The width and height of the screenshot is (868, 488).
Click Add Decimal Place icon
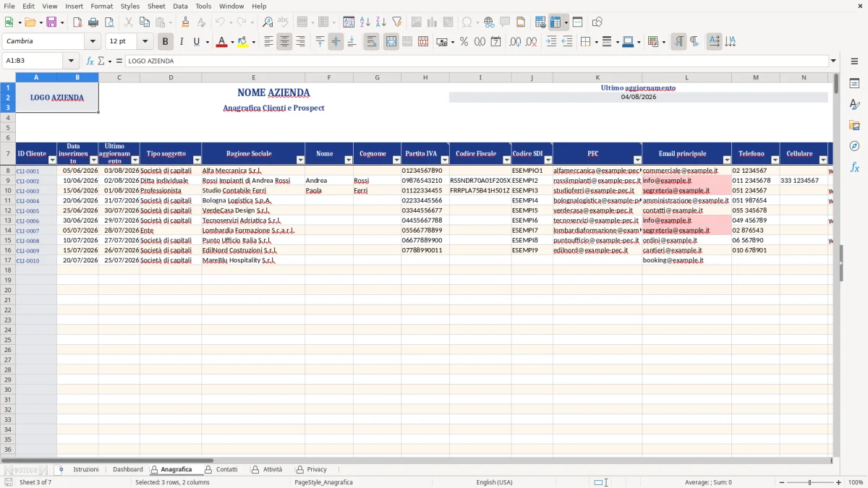tap(516, 42)
